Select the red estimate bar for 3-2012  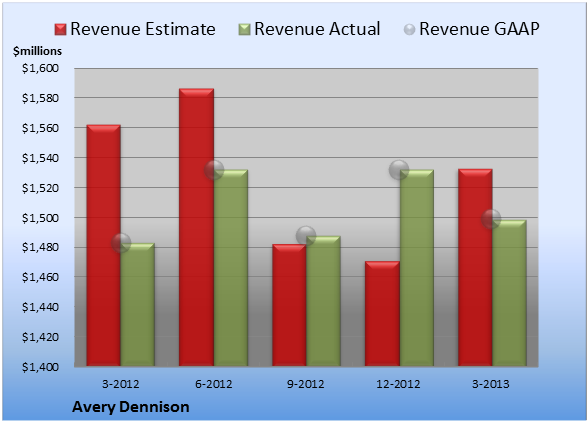[x=104, y=245]
